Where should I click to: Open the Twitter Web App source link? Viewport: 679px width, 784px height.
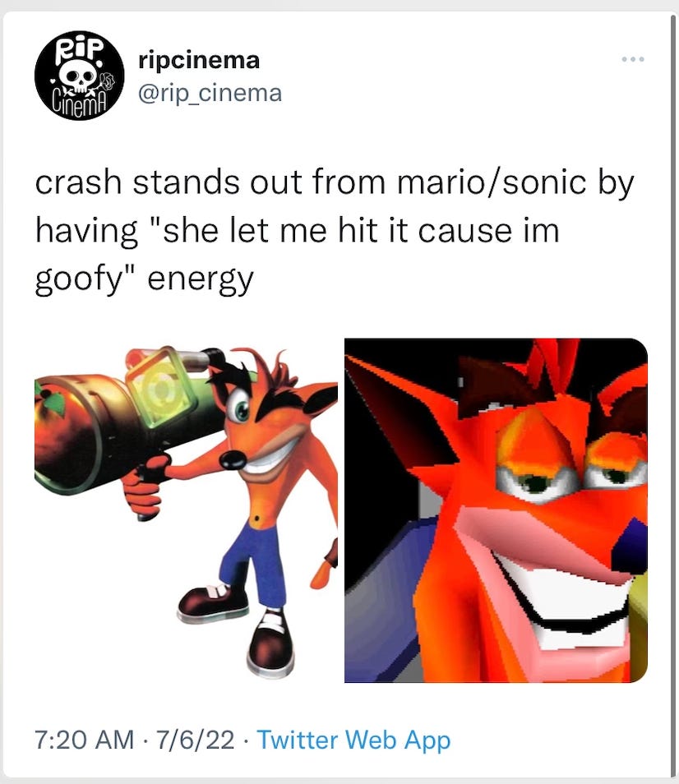[353, 740]
